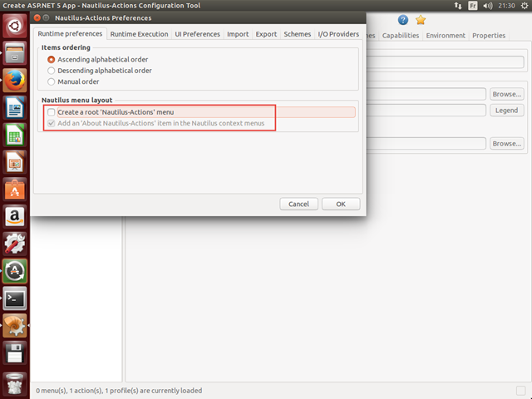532x399 pixels.
Task: Click the 21:30 clock in the top panel
Action: click(506, 6)
